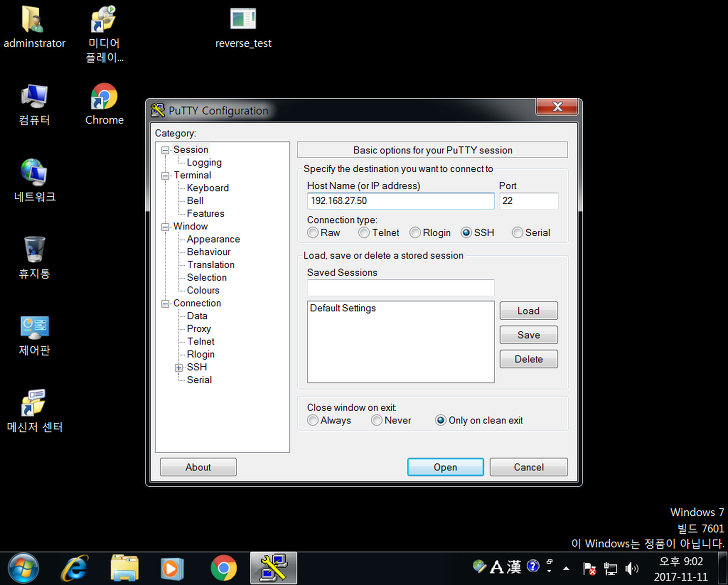Select the 제어판 control panel icon

34,335
